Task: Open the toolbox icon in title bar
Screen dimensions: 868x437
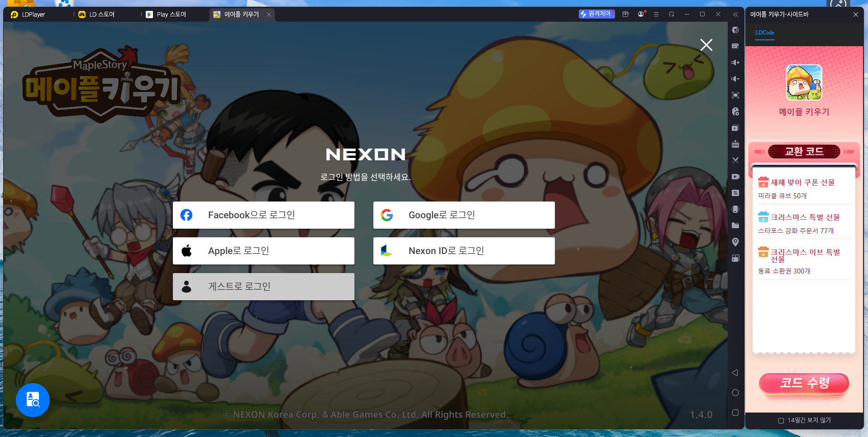Action: click(625, 14)
